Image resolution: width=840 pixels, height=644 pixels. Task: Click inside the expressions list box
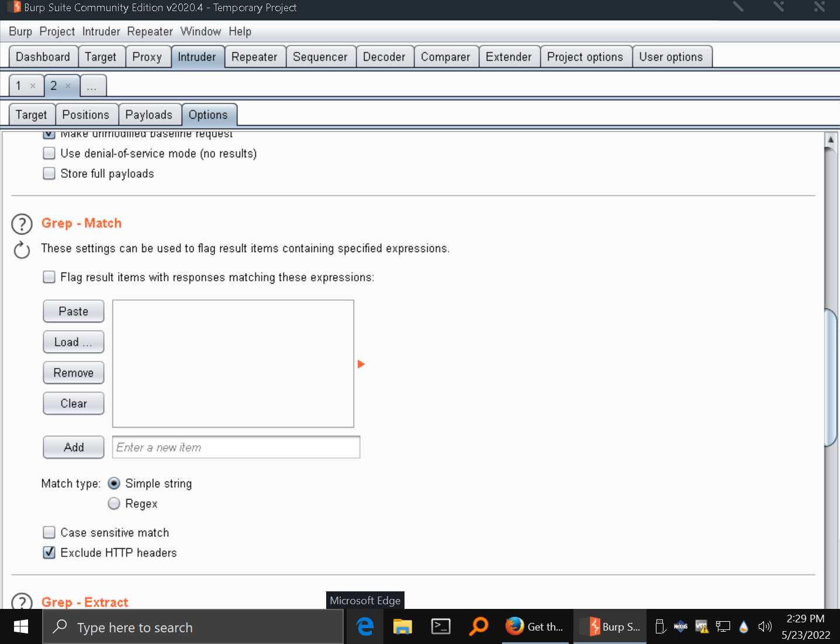(233, 363)
